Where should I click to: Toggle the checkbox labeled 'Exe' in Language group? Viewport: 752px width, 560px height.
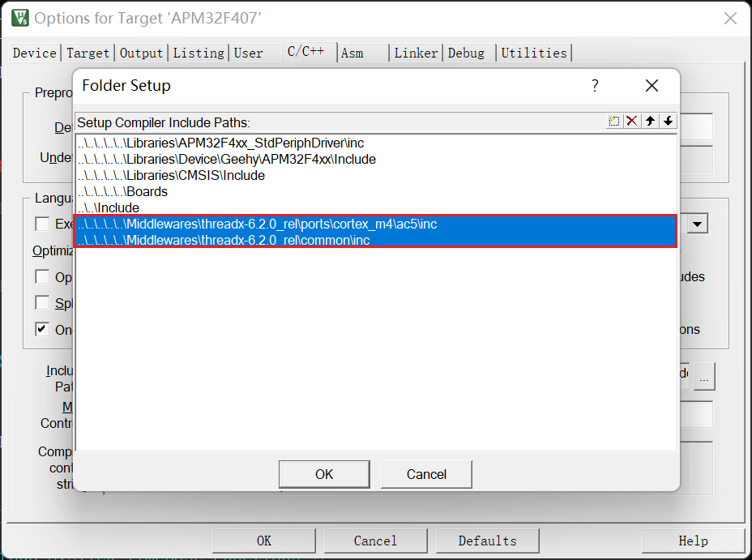tap(42, 224)
